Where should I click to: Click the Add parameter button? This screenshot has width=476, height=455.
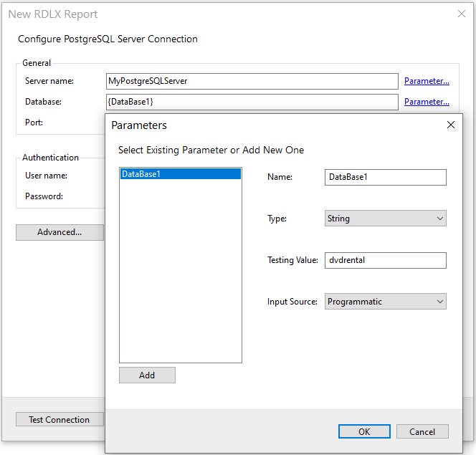coord(147,375)
